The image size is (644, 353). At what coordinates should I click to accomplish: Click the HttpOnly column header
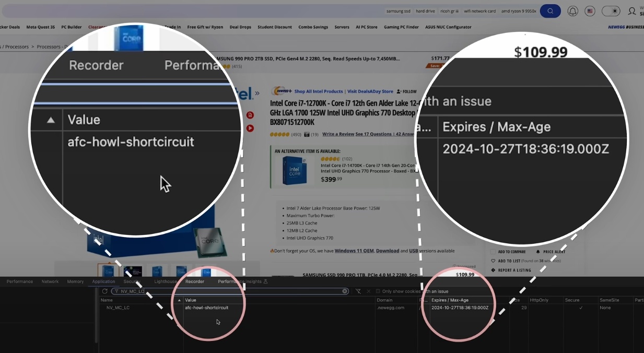538,300
